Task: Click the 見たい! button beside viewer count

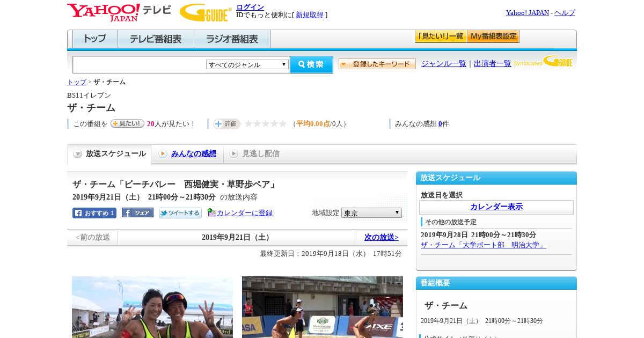Action: (x=127, y=123)
